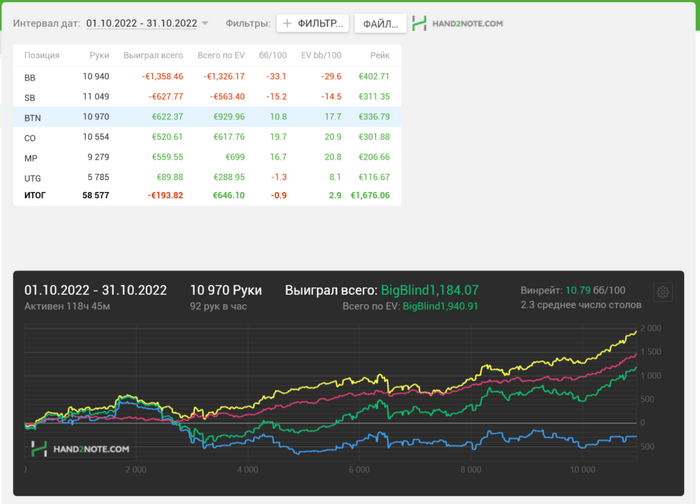This screenshot has width=700, height=504.
Task: Open date interval 01.10.2022 - 31.10.2022
Action: pos(140,22)
